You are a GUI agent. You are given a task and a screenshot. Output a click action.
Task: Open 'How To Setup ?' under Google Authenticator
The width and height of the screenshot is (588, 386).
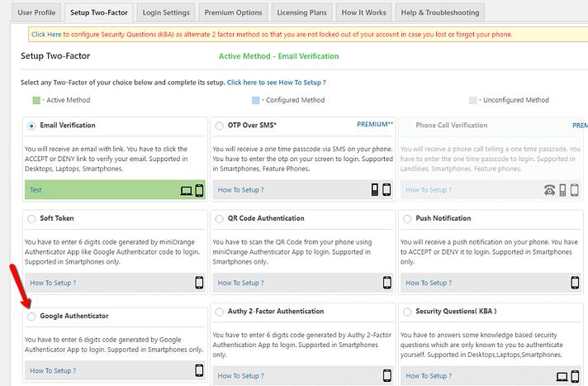(x=53, y=371)
